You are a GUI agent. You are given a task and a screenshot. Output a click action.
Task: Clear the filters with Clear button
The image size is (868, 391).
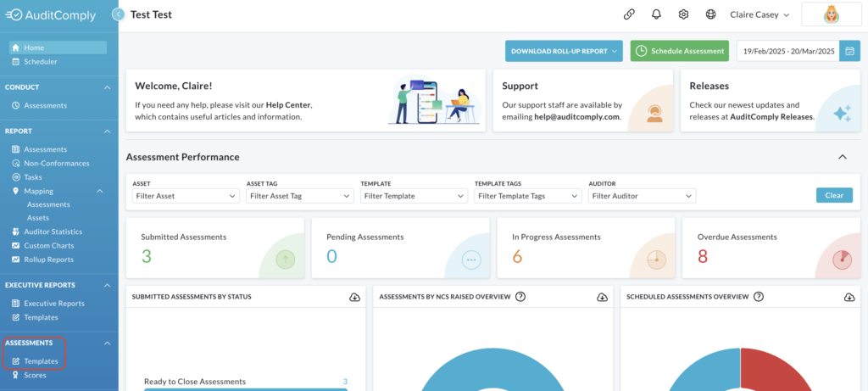click(834, 195)
